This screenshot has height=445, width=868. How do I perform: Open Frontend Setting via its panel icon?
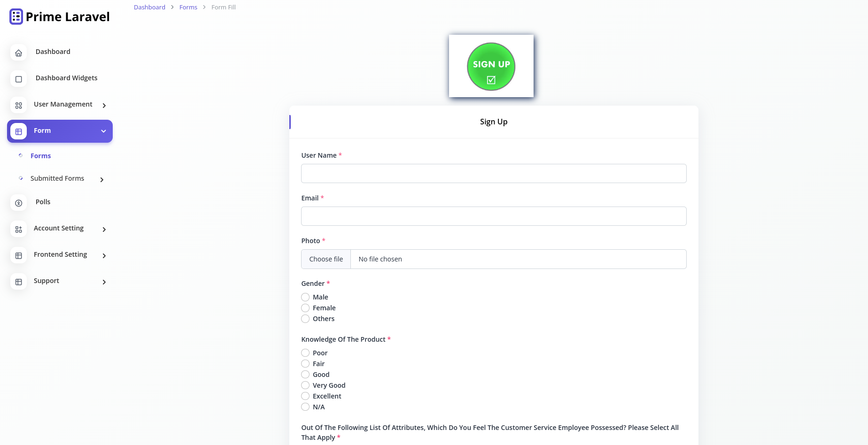tap(18, 255)
